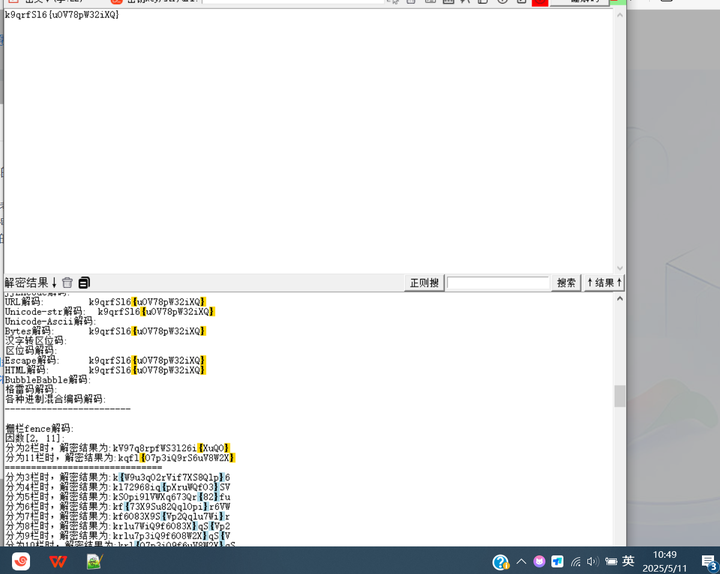Switch input language via the 英 indicator

(628, 561)
